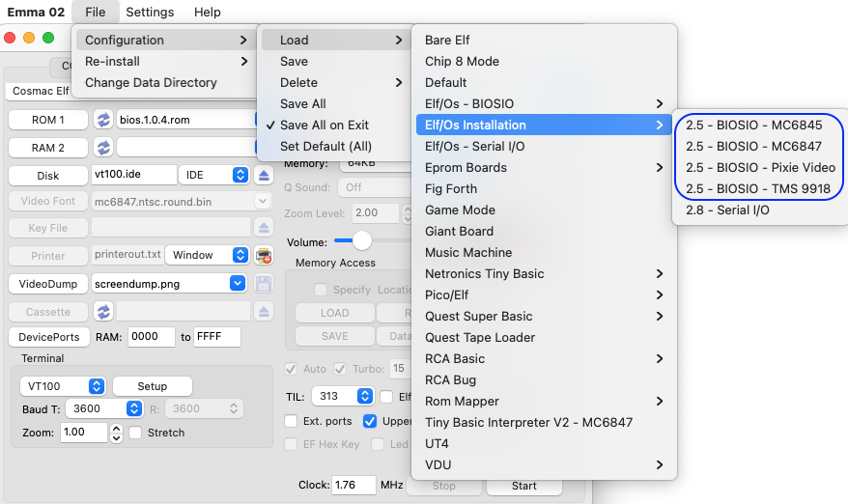Viewport: 848px width, 504px height.
Task: Click the Cassette eject icon
Action: coord(264,312)
